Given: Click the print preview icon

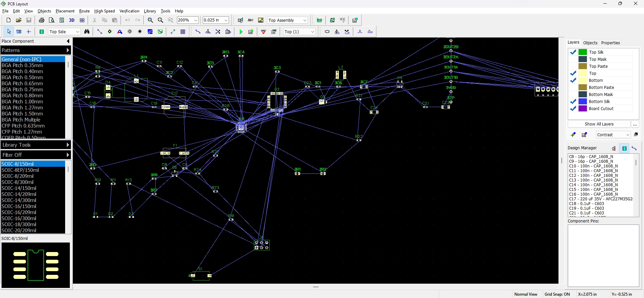Looking at the screenshot, I should 52,20.
